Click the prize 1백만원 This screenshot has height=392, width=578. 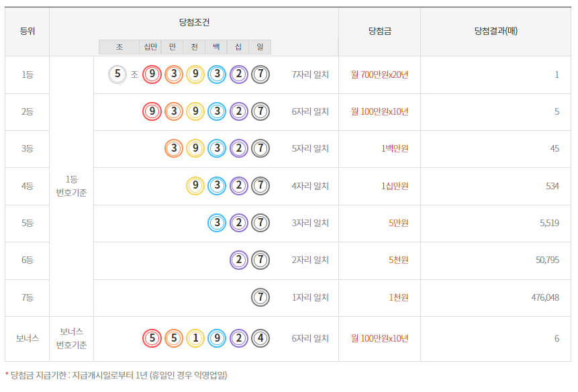pos(395,149)
